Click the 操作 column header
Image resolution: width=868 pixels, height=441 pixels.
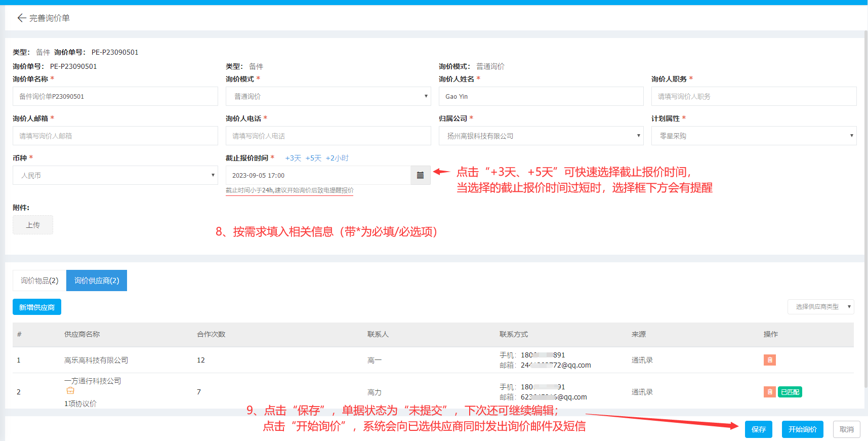tap(771, 334)
